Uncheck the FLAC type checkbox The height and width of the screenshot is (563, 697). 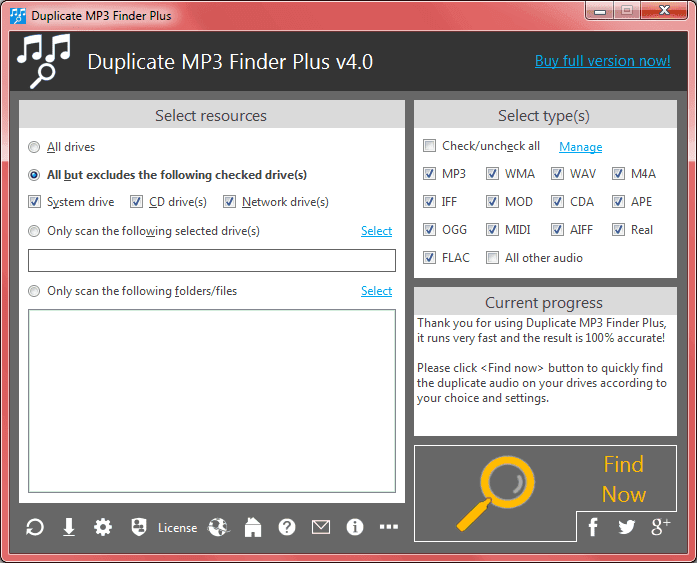tap(429, 258)
